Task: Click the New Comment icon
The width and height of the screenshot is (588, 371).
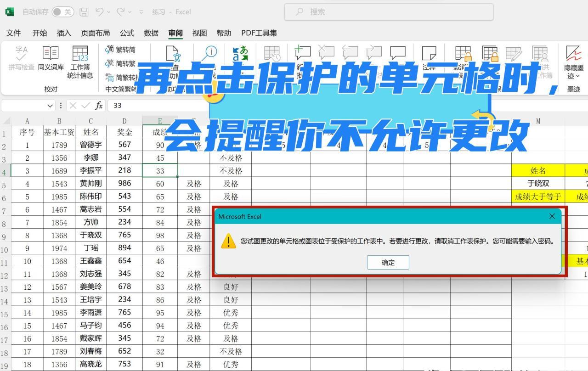Action: 302,53
